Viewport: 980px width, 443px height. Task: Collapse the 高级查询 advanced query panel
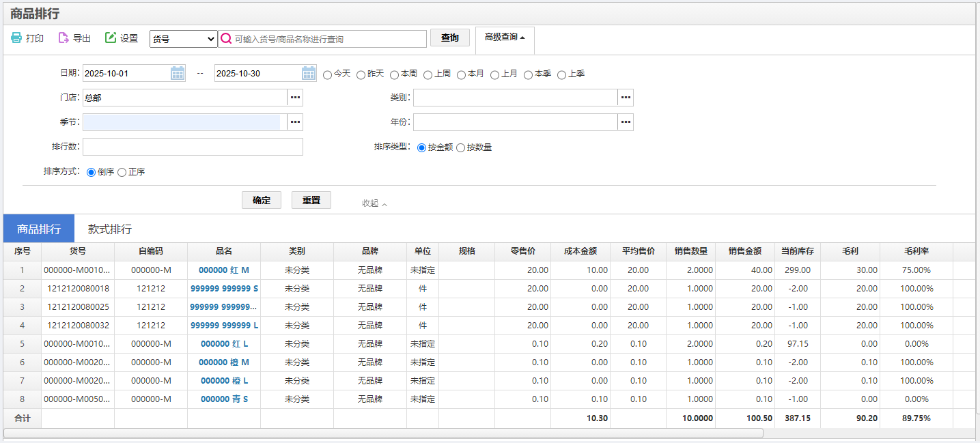(x=505, y=38)
